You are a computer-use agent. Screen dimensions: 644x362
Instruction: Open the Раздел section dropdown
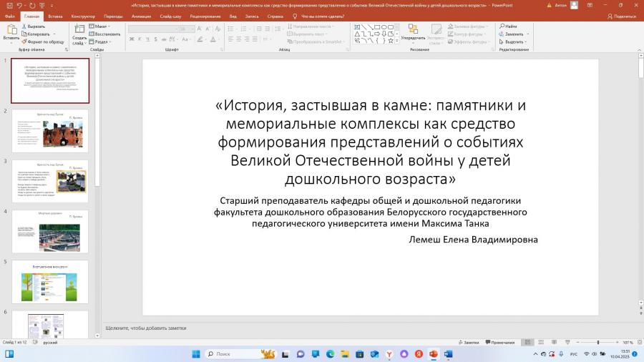click(x=100, y=42)
